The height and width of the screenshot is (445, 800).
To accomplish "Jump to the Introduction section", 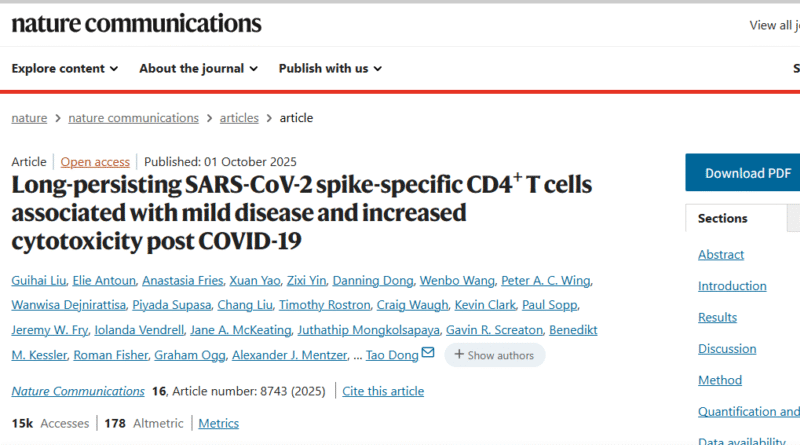I will click(732, 286).
